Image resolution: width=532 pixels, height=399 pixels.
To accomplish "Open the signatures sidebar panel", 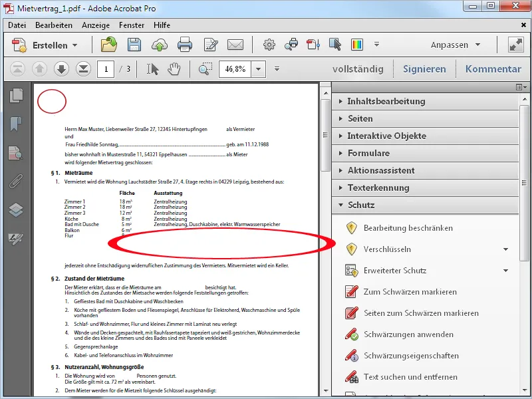I will [x=15, y=239].
